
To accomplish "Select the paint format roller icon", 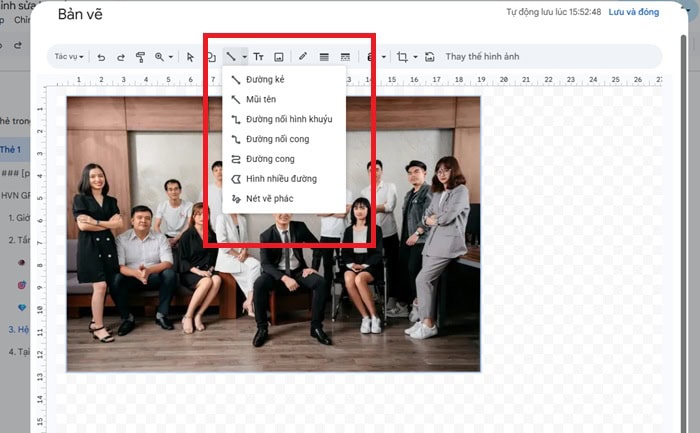I will (x=140, y=57).
